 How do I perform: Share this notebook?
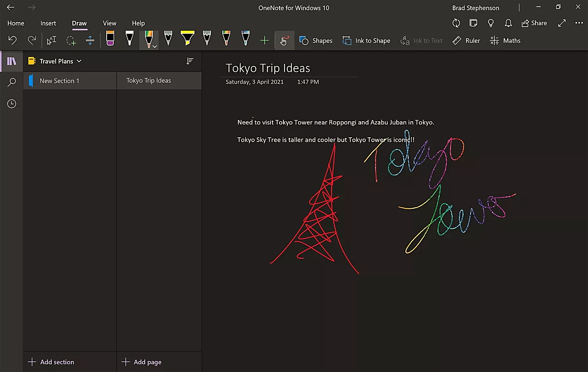(534, 23)
